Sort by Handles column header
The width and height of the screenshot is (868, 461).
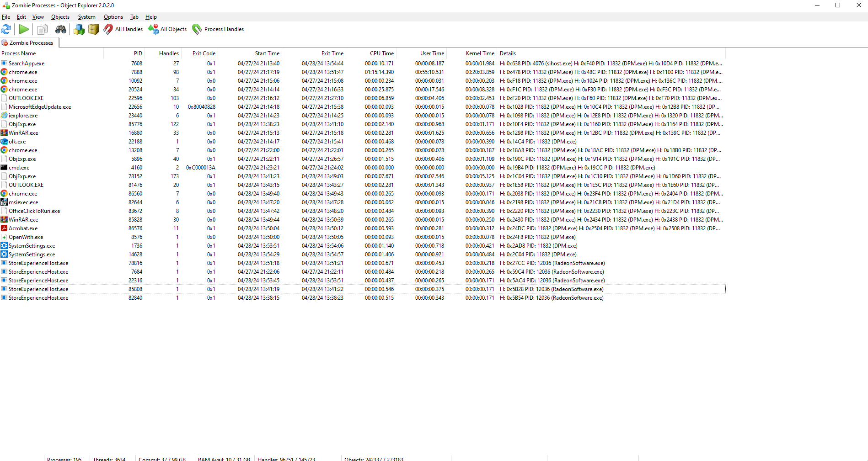(163, 53)
